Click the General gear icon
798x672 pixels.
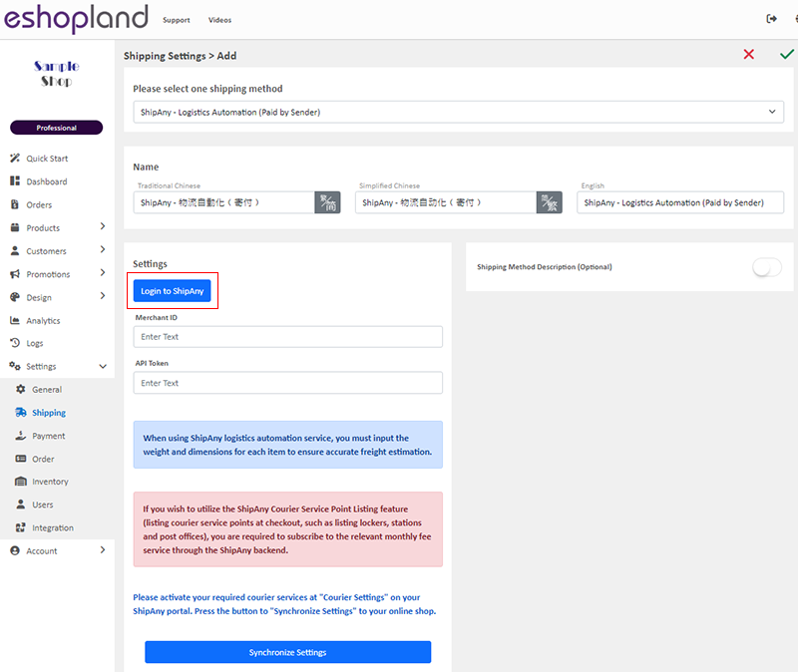(x=20, y=389)
